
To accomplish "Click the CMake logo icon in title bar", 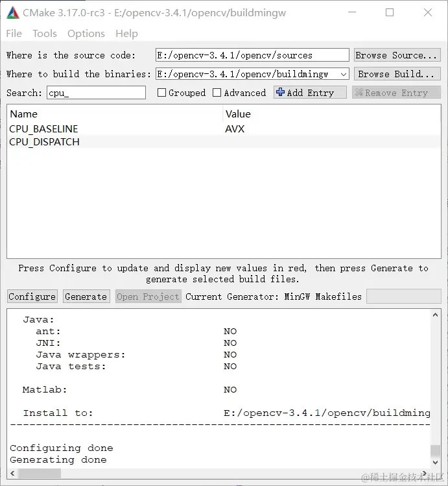I will tap(13, 13).
